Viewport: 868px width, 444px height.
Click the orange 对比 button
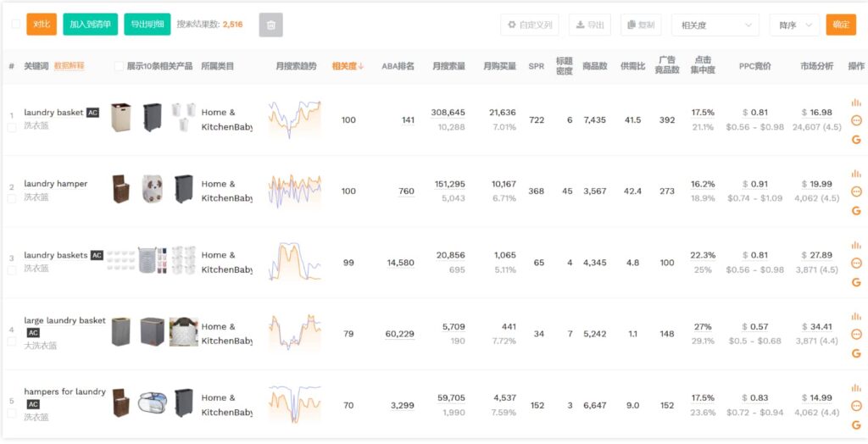(x=42, y=25)
